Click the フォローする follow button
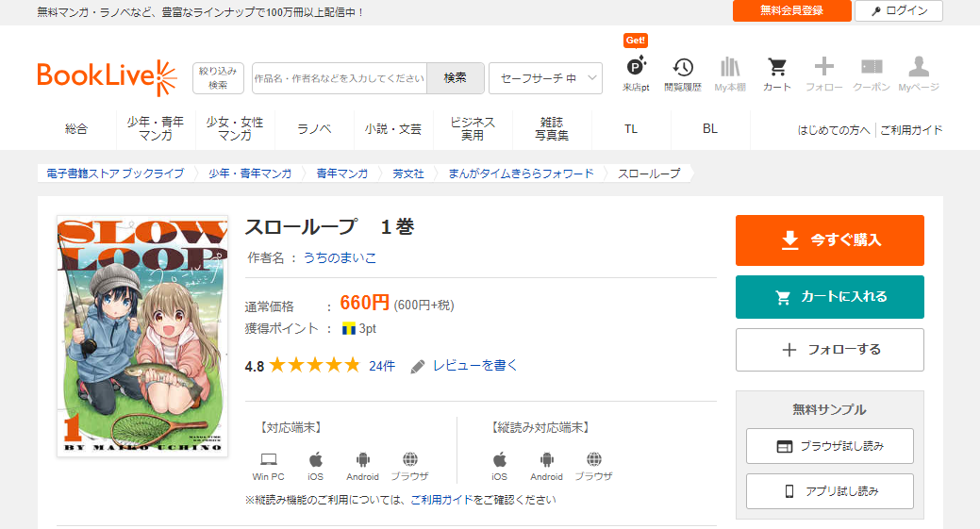 click(829, 350)
